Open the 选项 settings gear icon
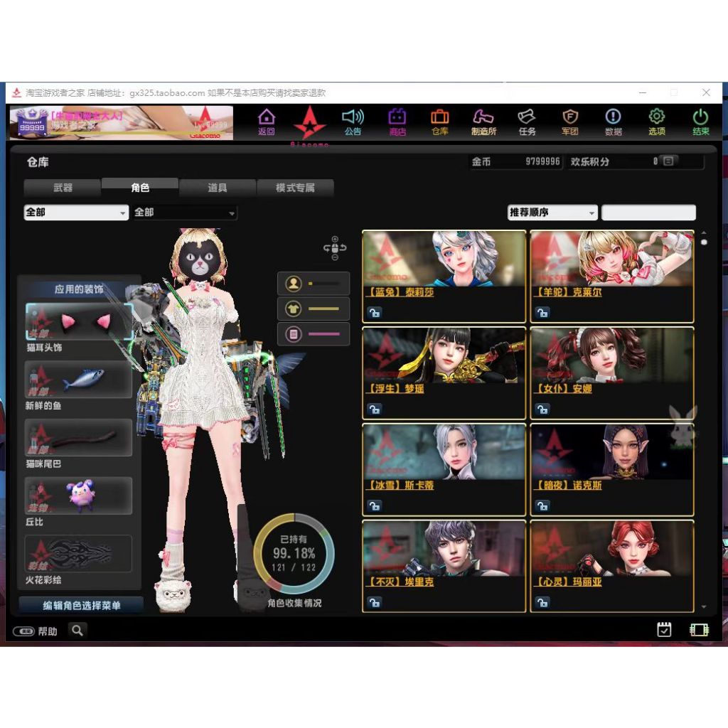Screen dimensions: 728x728 click(657, 121)
